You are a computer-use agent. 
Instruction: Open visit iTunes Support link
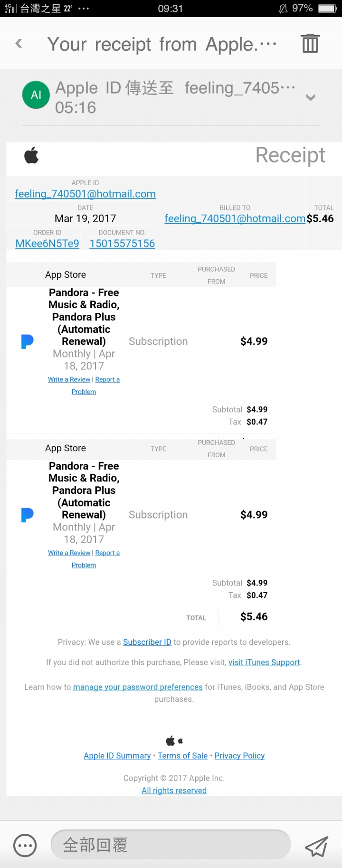tap(264, 662)
